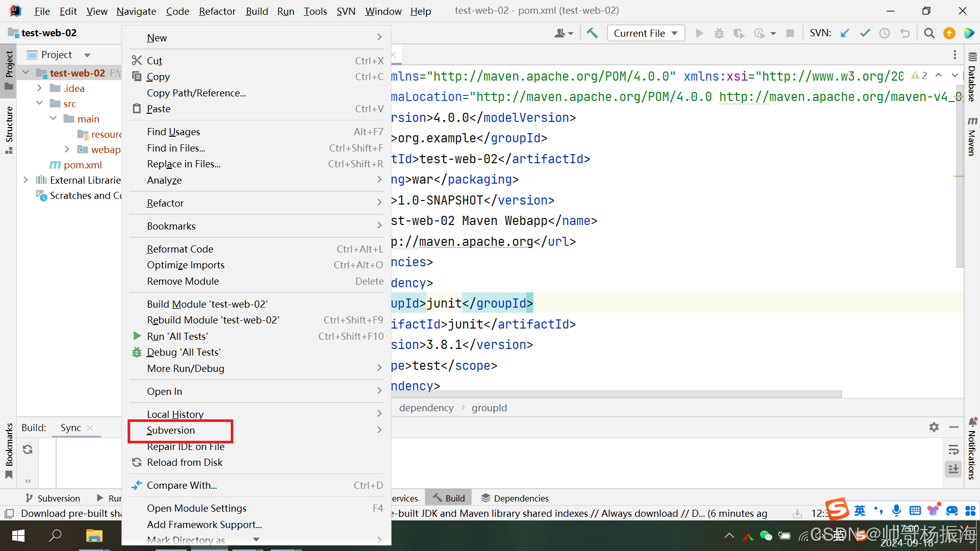Expand the .idea folder in project tree
Screen dimensions: 980x551
[39, 88]
